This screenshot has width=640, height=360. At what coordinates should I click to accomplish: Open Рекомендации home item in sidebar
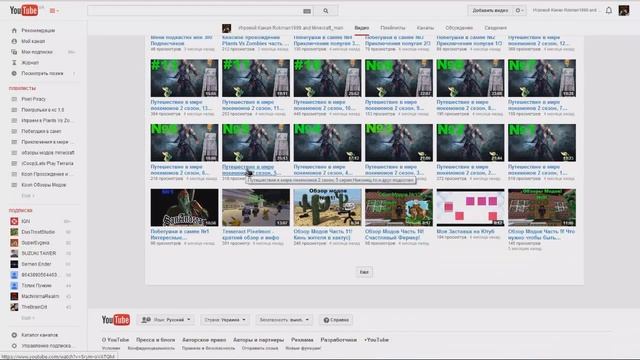[x=38, y=31]
